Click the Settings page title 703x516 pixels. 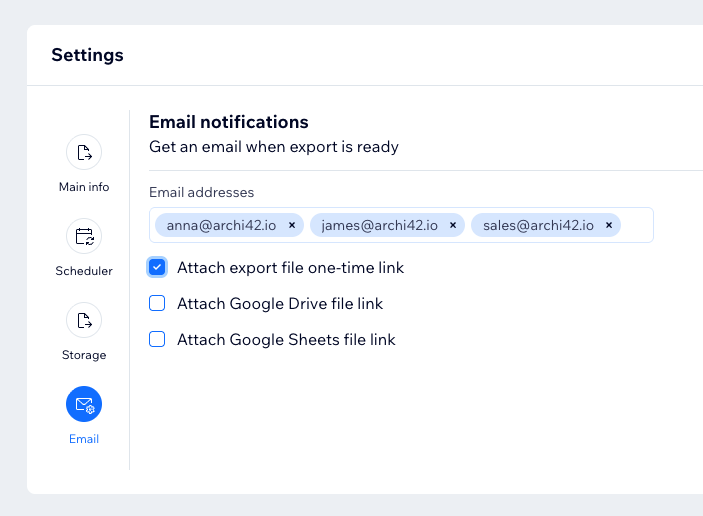click(x=87, y=55)
